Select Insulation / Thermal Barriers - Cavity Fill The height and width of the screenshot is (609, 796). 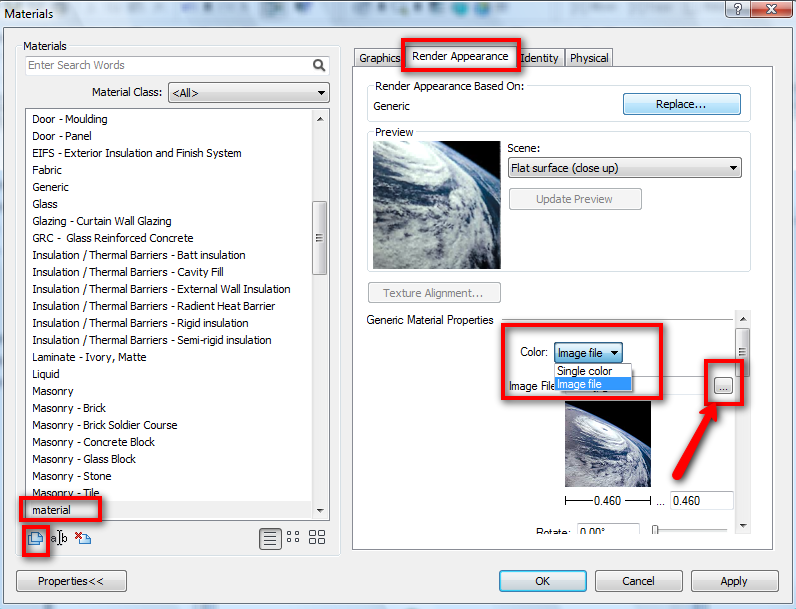[128, 272]
